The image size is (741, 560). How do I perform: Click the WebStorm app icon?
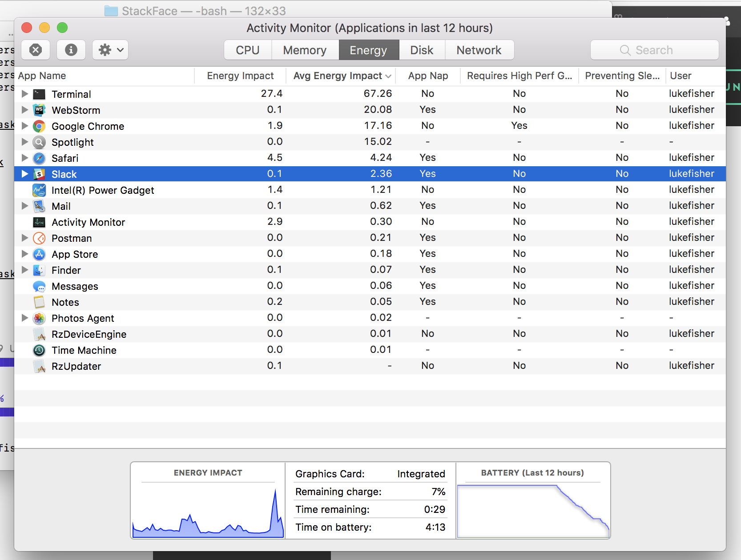click(39, 110)
